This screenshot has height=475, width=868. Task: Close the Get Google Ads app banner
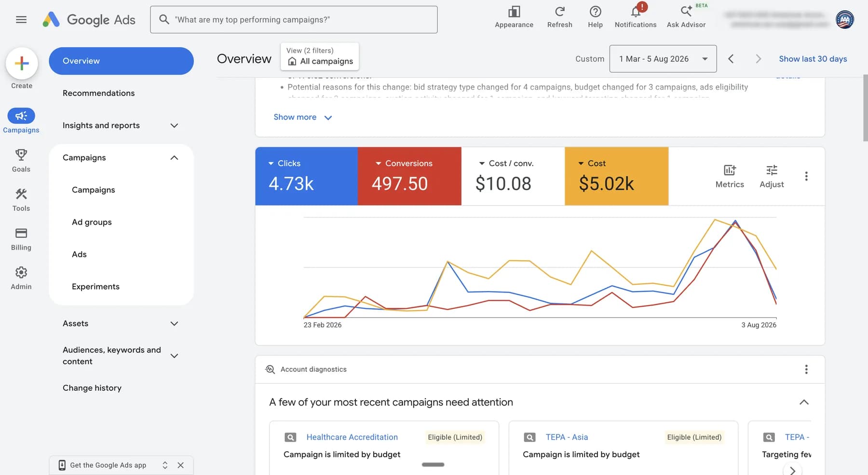coord(181,465)
